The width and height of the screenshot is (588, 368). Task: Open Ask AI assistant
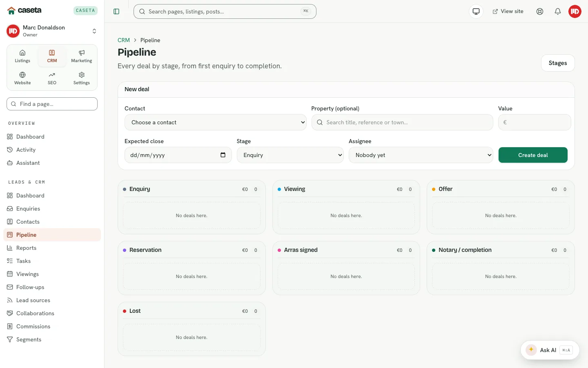point(550,350)
